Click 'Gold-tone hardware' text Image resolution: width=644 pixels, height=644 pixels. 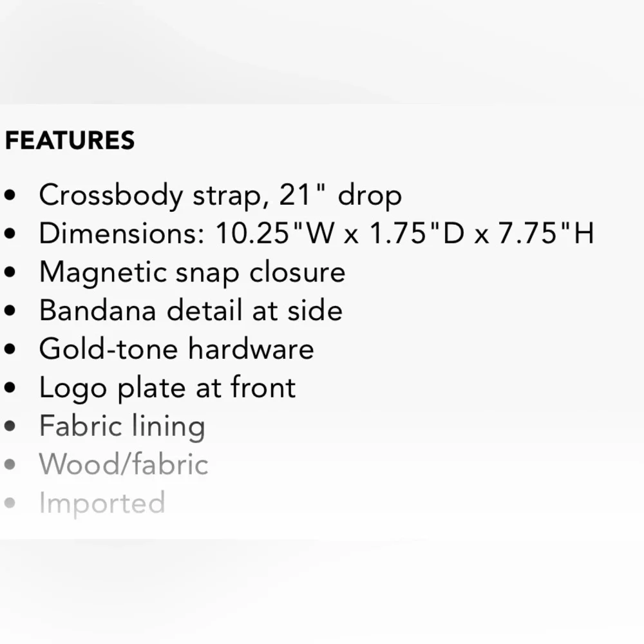click(x=176, y=349)
